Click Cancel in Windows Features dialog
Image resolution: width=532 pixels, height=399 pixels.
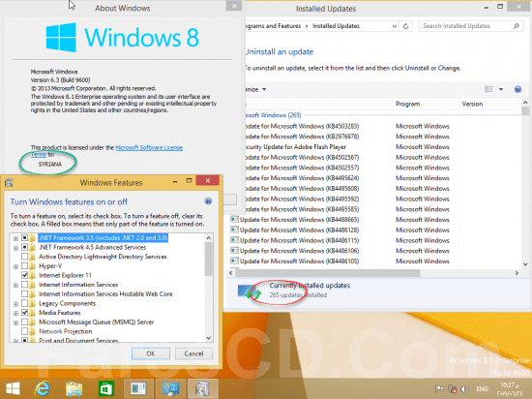tap(193, 353)
